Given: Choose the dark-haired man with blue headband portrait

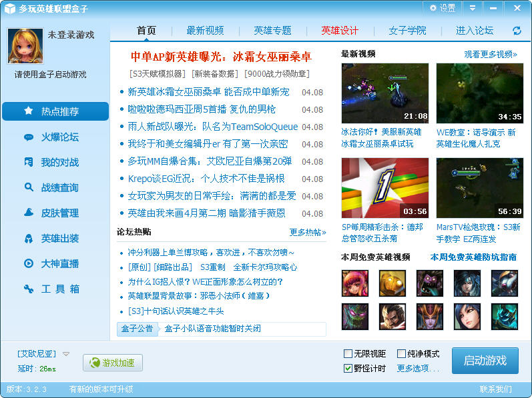Looking at the screenshot, I should (467, 283).
